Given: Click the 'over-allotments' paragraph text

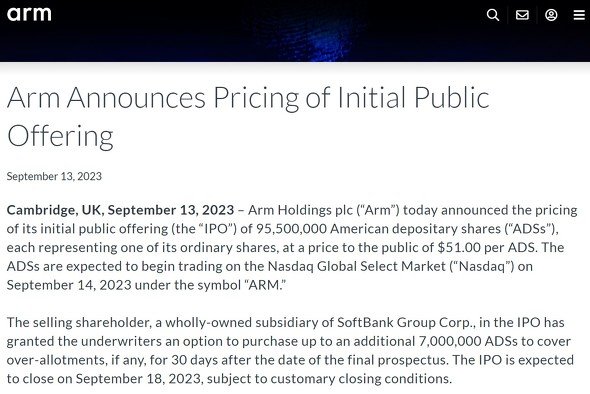Looking at the screenshot, I should click(x=56, y=360).
